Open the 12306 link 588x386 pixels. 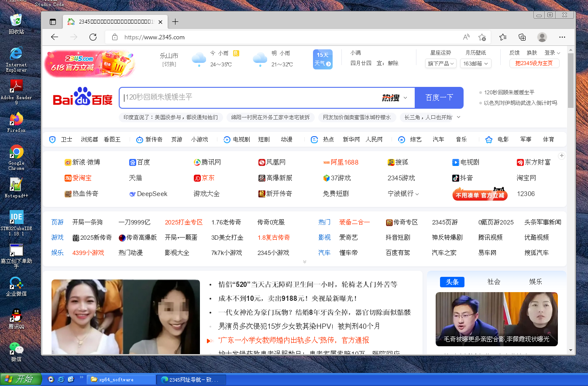pos(526,193)
